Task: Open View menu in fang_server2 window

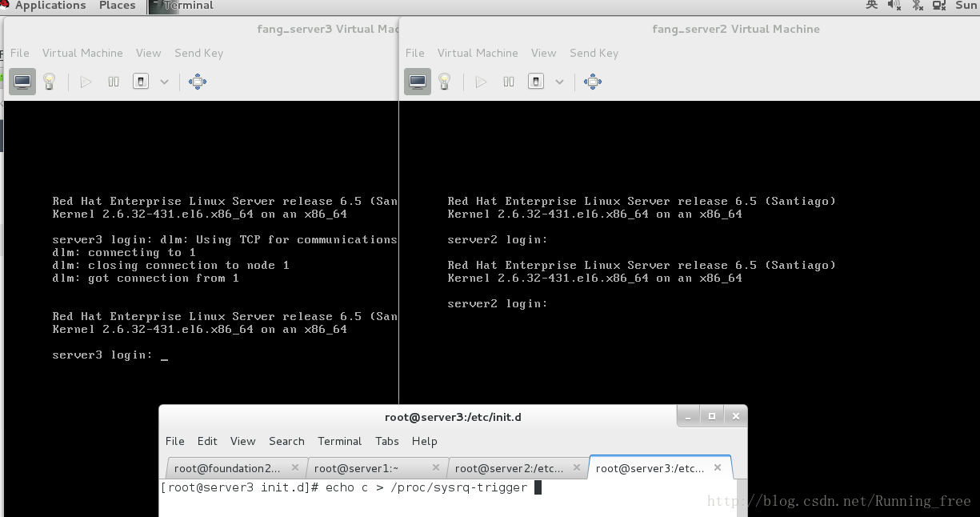Action: [x=544, y=53]
